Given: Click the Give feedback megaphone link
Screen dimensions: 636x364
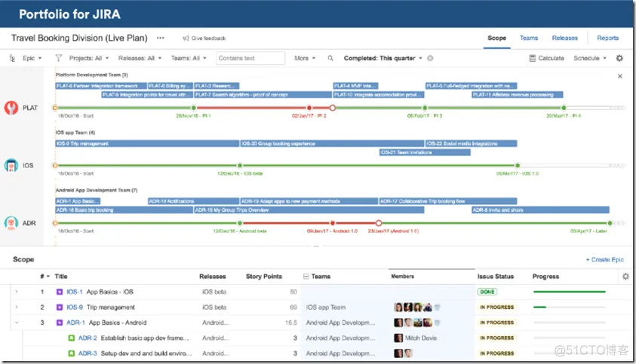Looking at the screenshot, I should coord(204,38).
